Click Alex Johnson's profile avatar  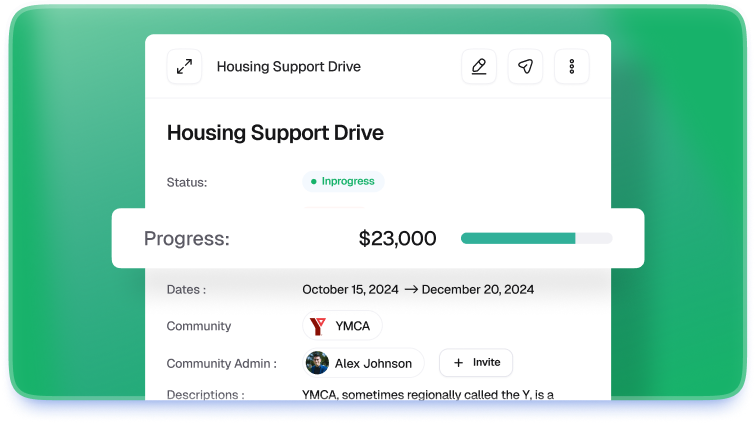click(x=317, y=363)
